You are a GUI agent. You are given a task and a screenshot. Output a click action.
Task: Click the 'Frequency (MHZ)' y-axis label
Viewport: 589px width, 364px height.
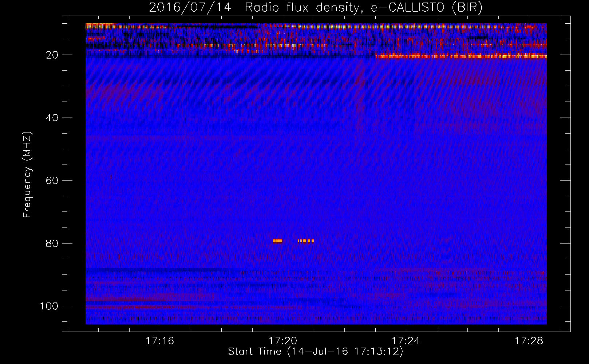(x=28, y=174)
